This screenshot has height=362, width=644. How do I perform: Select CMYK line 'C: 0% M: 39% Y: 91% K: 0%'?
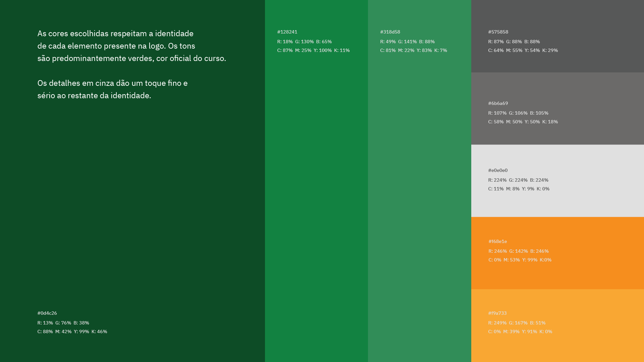(x=520, y=331)
